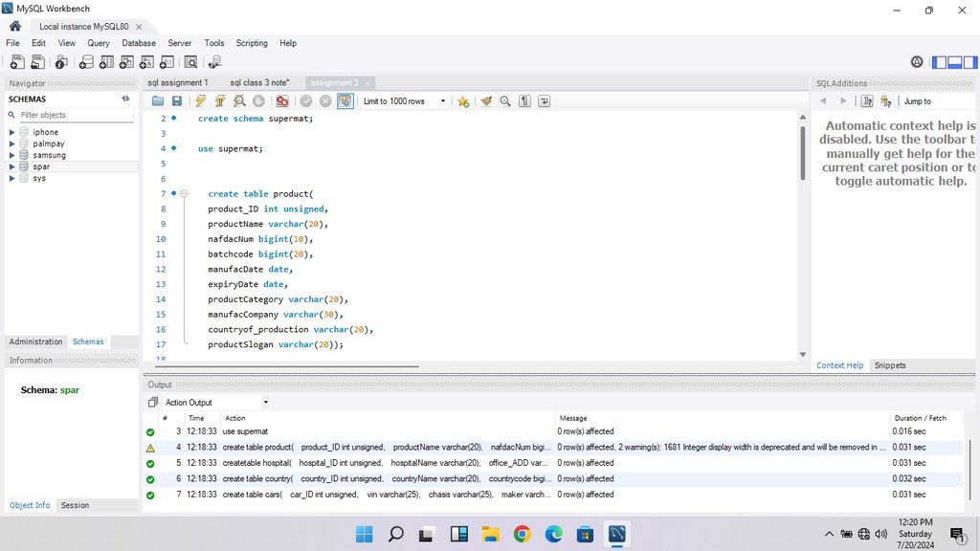Open the home screen tab icon

point(15,26)
